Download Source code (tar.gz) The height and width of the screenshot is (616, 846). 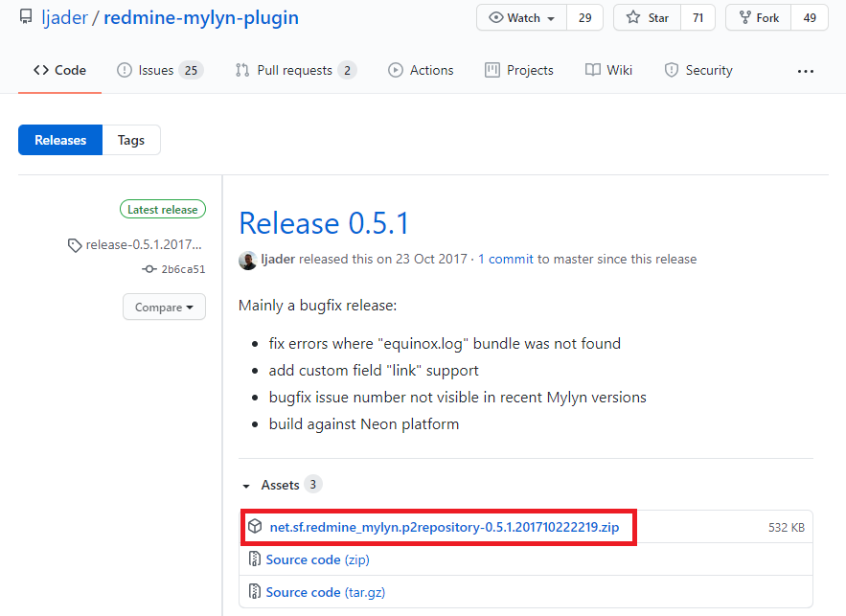pos(326,592)
